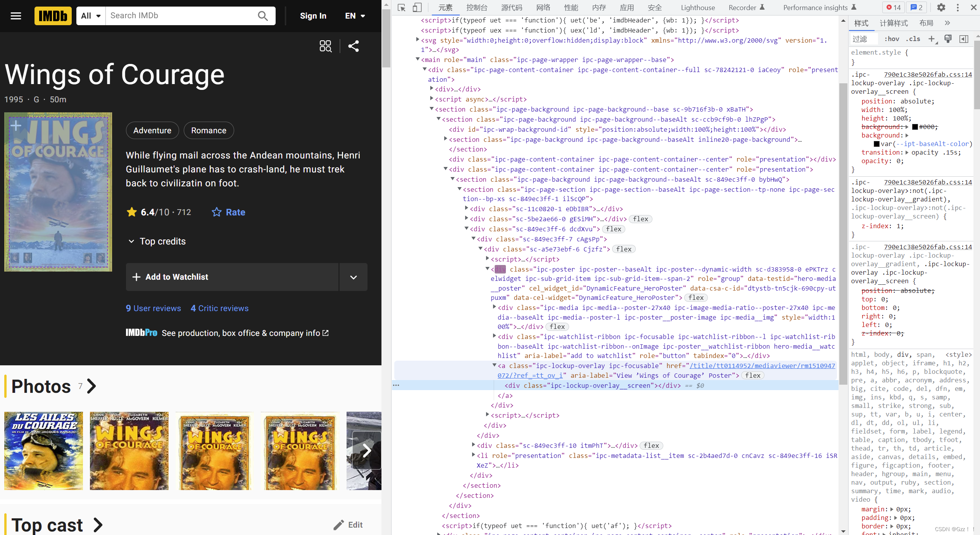Image resolution: width=980 pixels, height=535 pixels.
Task: Click Sign In
Action: pyautogui.click(x=313, y=16)
